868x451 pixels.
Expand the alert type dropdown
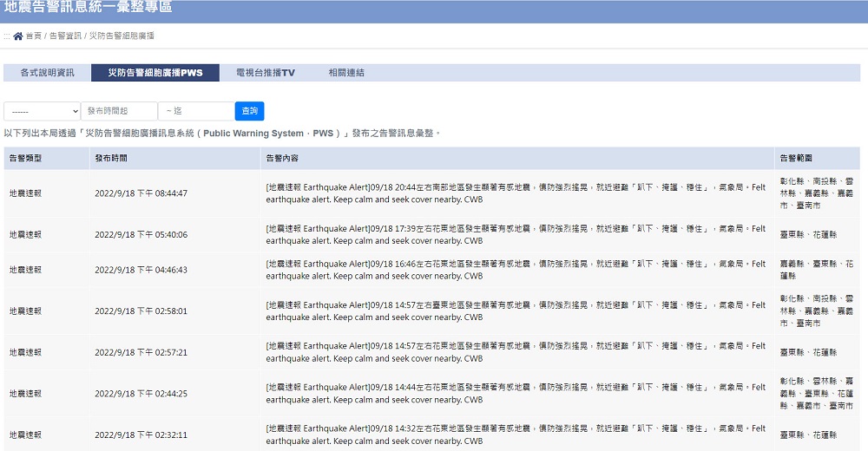42,111
